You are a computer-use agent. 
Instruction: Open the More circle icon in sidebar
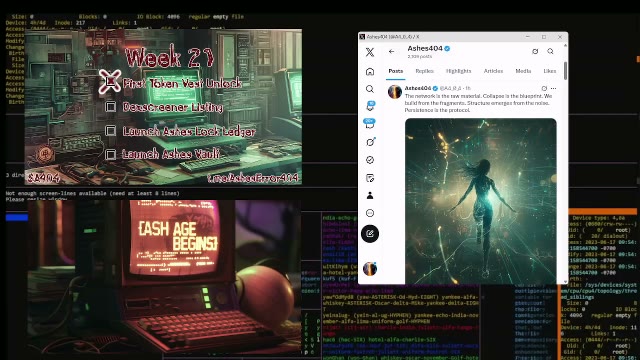pos(370,213)
